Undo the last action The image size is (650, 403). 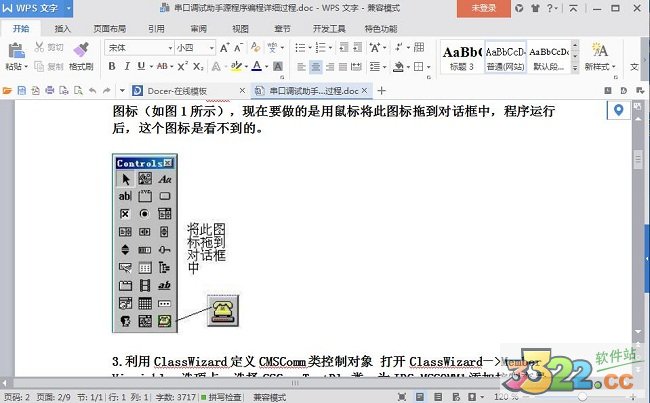click(x=92, y=91)
